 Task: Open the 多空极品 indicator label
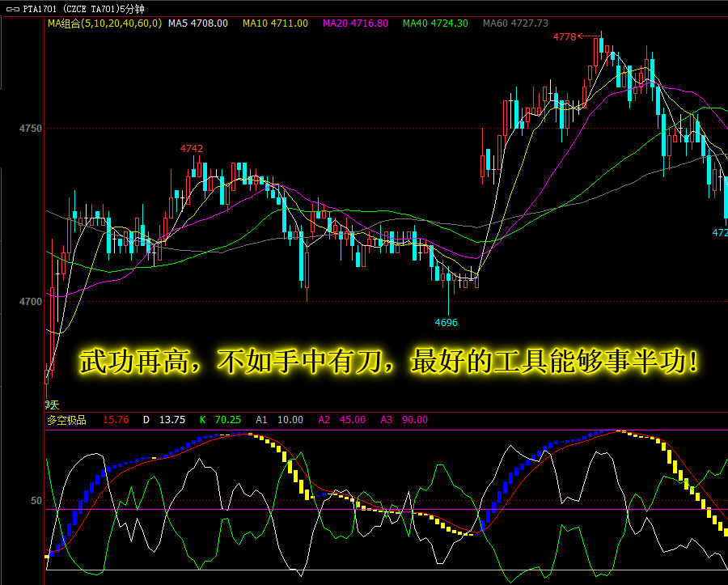pos(66,420)
